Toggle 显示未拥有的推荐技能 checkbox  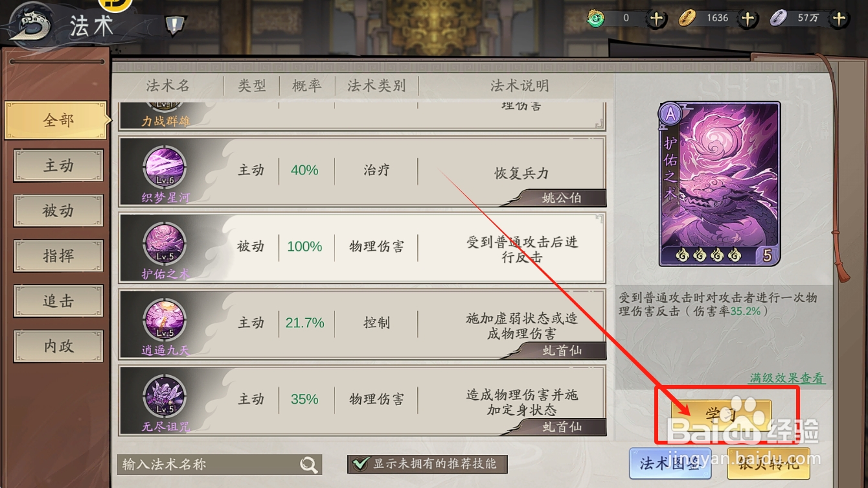[x=359, y=464]
